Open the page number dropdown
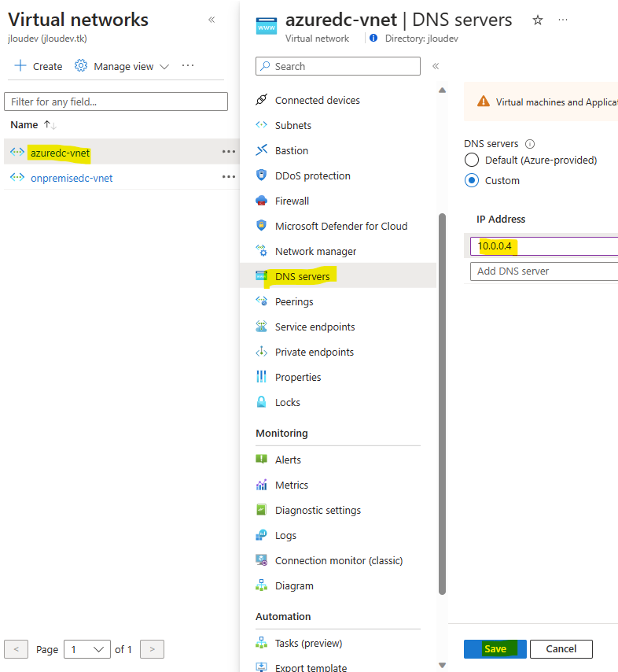The height and width of the screenshot is (672, 618). 87,649
